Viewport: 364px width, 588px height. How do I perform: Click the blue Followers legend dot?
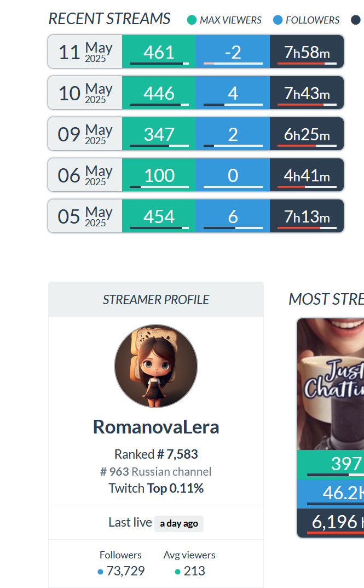pyautogui.click(x=278, y=20)
